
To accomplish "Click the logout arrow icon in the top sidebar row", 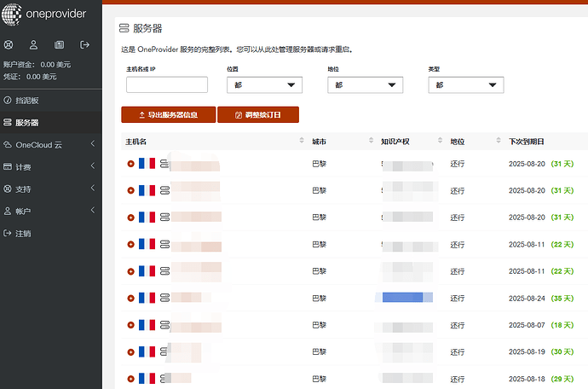I will 84,44.
